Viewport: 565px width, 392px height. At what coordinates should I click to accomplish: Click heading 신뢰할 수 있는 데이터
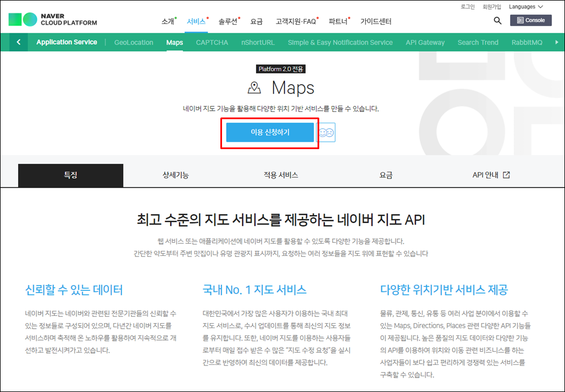[74, 290]
